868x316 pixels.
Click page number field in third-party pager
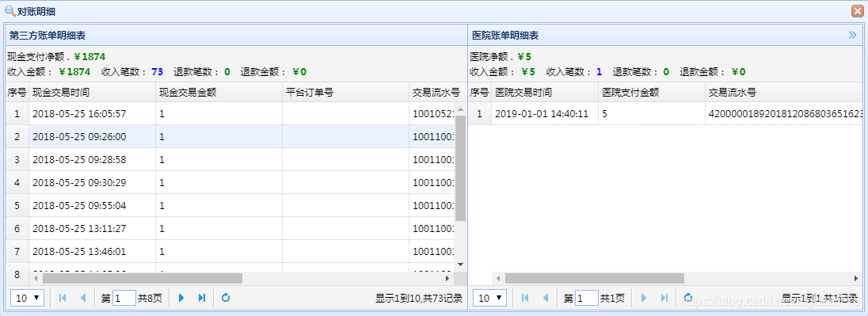(x=124, y=298)
